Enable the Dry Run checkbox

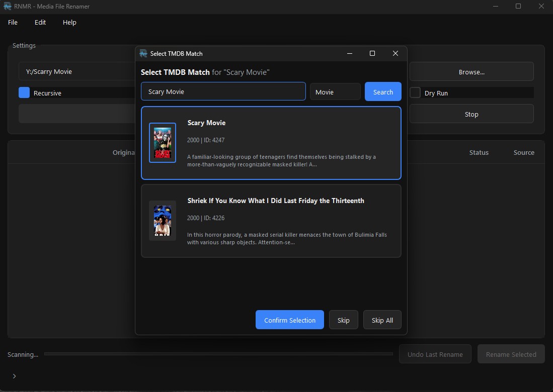[x=415, y=93]
